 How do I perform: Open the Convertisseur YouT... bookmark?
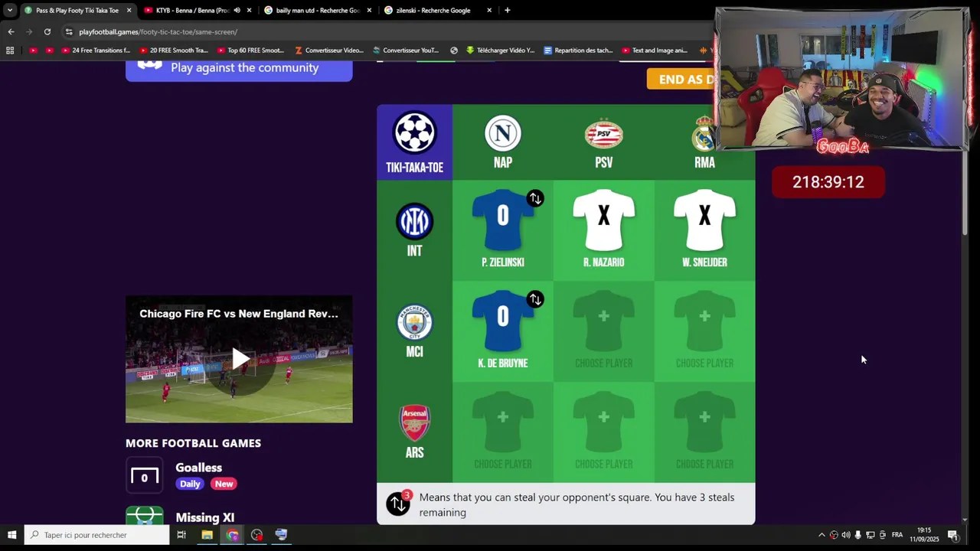click(x=406, y=51)
